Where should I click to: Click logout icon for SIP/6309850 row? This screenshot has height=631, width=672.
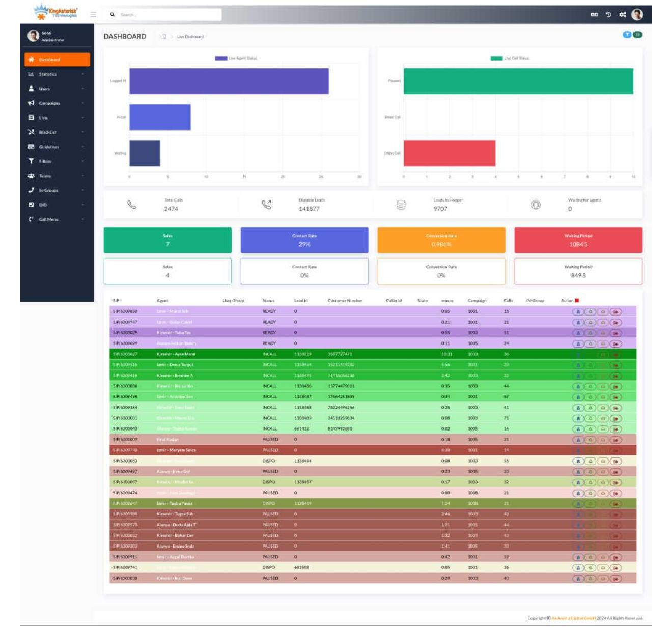click(615, 312)
